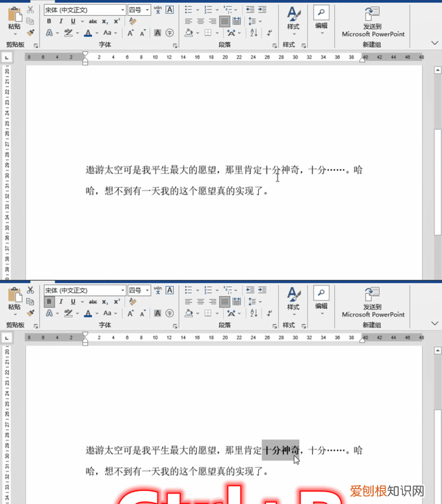Viewport: 442px width, 504px height.
Task: Click Align Right icon in upper window
Action: click(x=213, y=21)
